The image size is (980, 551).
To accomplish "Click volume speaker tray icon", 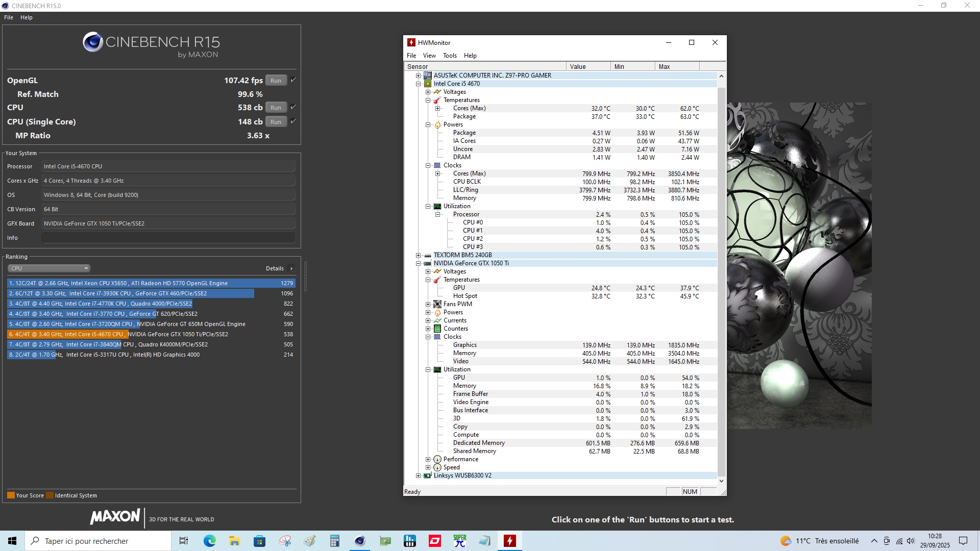I will [x=911, y=541].
